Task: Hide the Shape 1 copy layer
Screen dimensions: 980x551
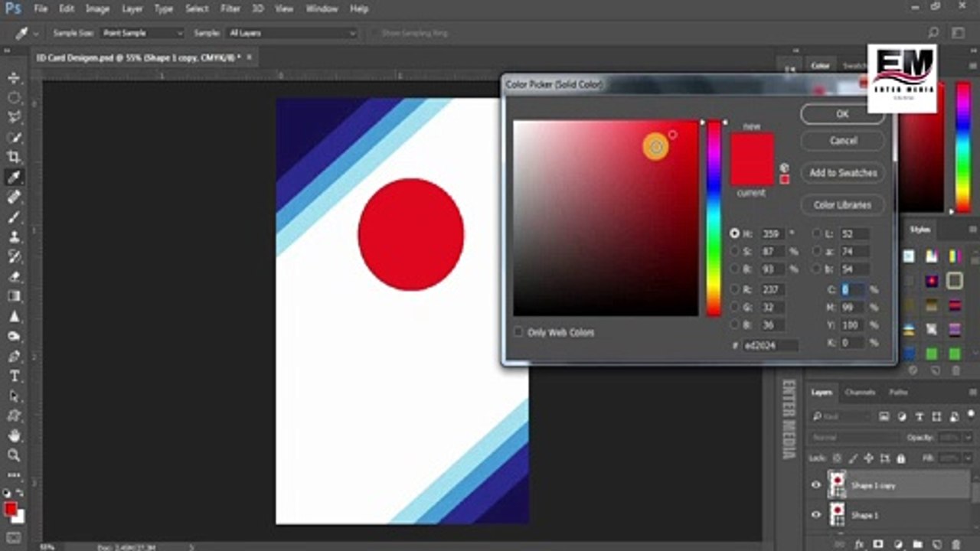Action: coord(815,485)
